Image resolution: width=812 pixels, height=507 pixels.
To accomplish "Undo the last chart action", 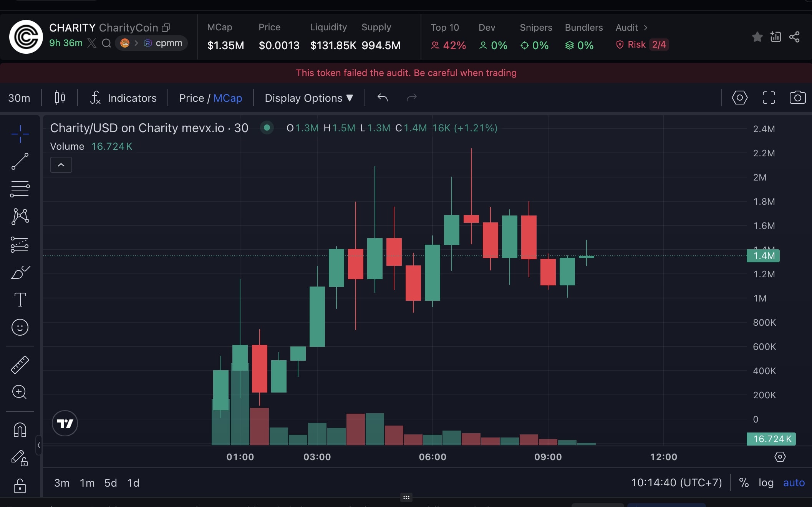I will [383, 98].
